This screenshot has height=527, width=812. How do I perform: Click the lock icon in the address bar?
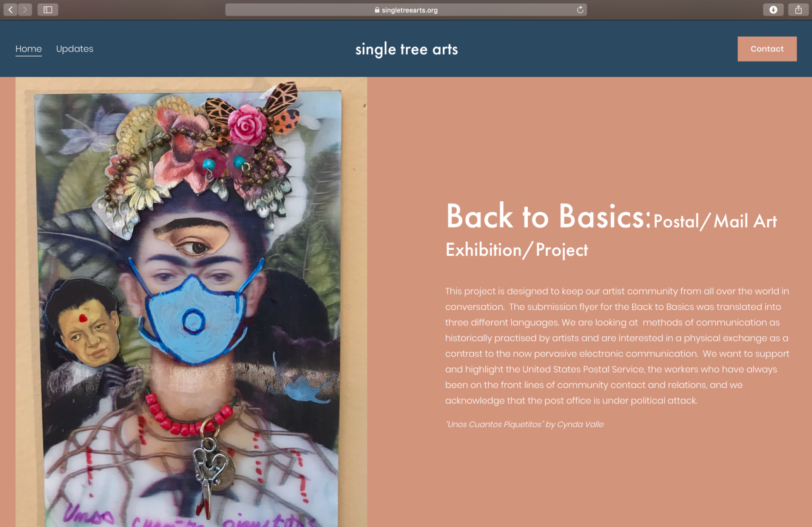tap(377, 10)
